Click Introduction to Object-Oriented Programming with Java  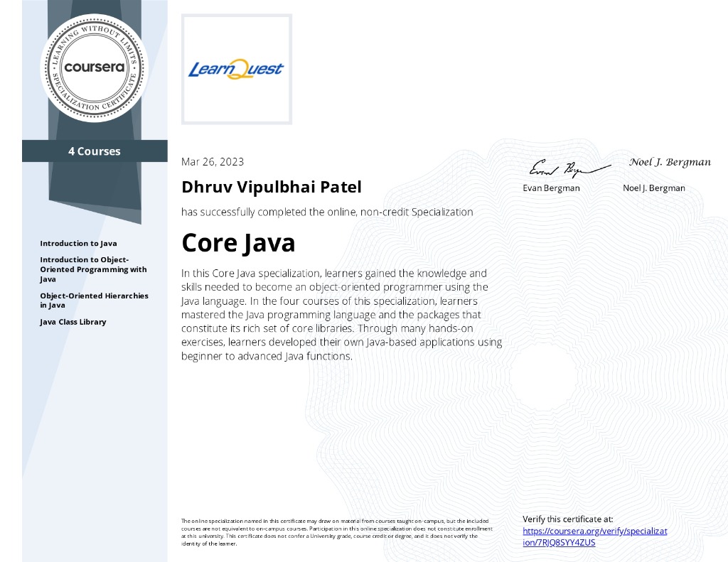point(92,269)
